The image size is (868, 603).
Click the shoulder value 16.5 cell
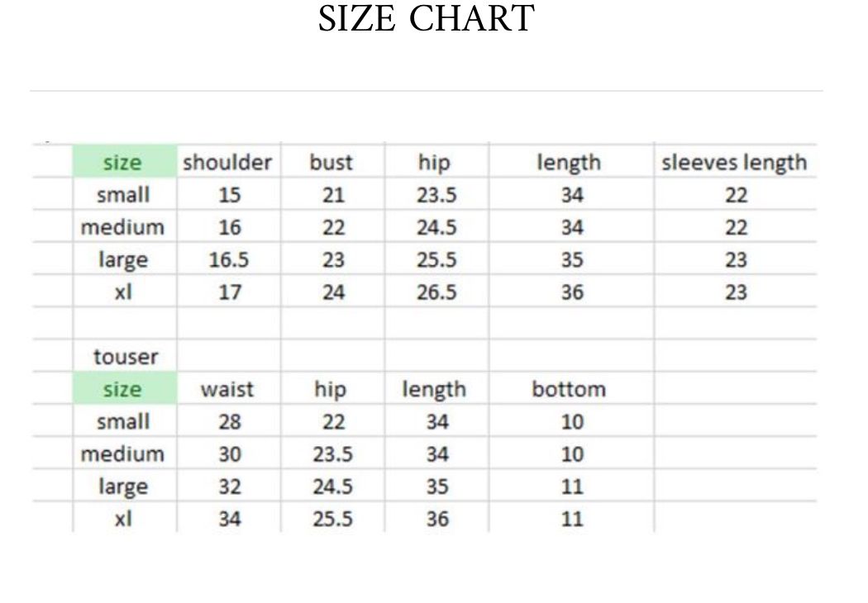coord(229,260)
